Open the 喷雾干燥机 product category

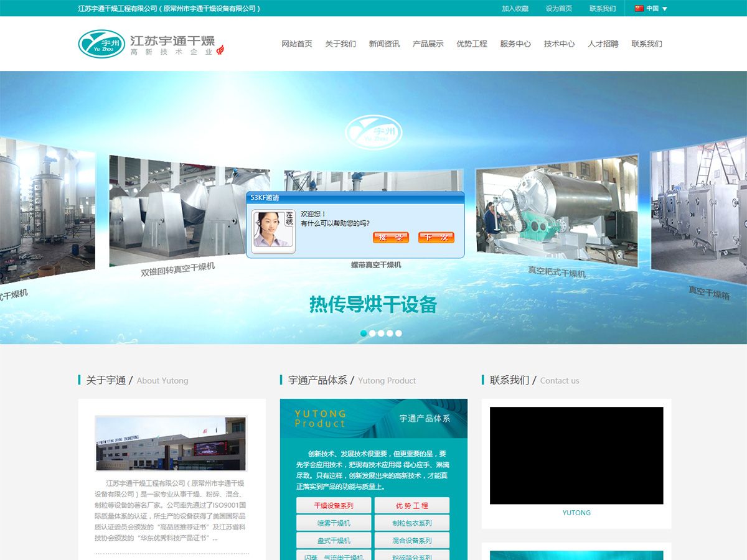click(334, 523)
